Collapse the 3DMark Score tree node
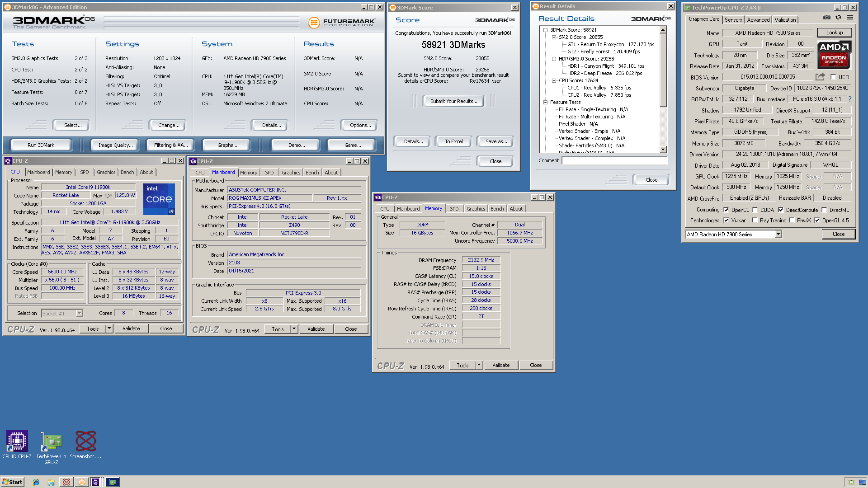 coord(545,30)
